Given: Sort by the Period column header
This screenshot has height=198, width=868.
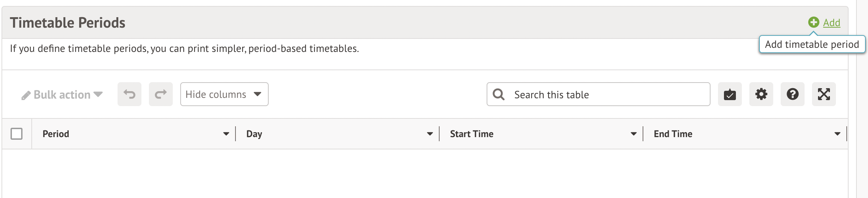Looking at the screenshot, I should [x=56, y=134].
